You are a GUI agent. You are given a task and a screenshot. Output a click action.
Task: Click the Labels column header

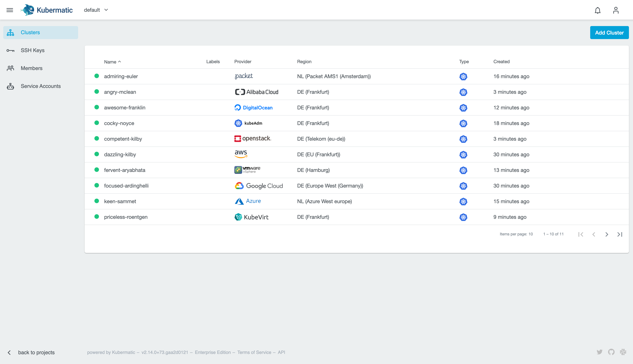pos(213,62)
